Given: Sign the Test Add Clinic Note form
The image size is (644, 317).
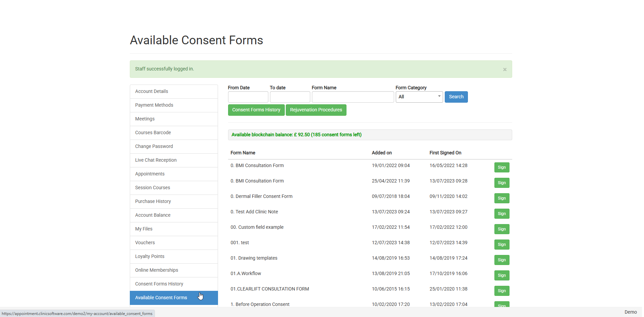Looking at the screenshot, I should [x=501, y=214].
